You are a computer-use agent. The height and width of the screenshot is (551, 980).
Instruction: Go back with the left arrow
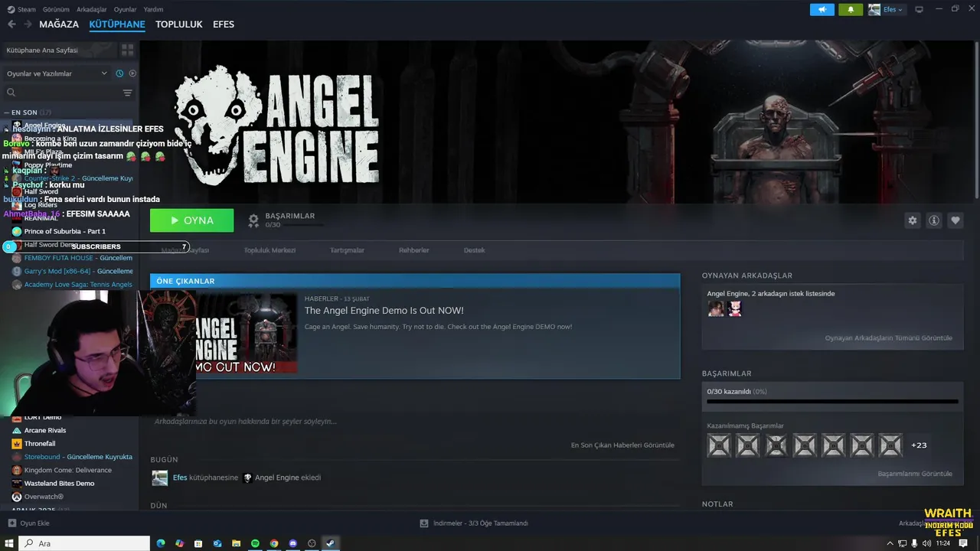pyautogui.click(x=11, y=24)
